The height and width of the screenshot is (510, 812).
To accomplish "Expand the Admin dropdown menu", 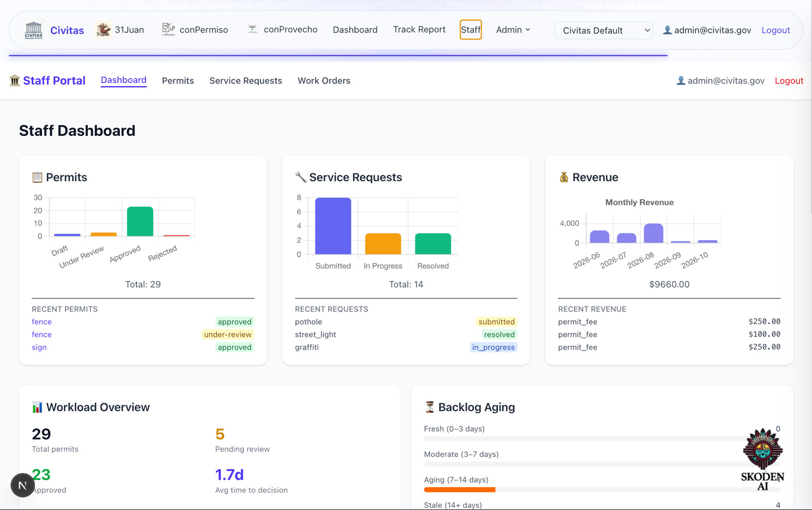I will 513,30.
